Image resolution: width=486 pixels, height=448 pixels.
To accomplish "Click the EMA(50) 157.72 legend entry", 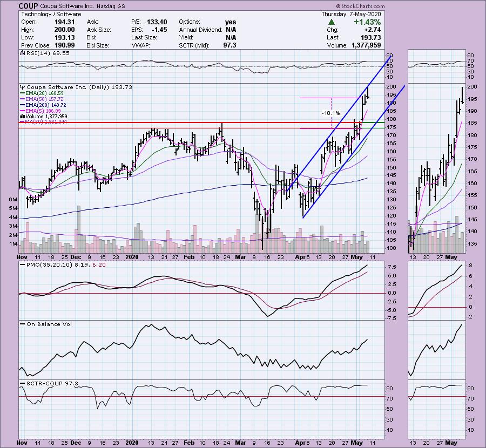I will point(44,99).
